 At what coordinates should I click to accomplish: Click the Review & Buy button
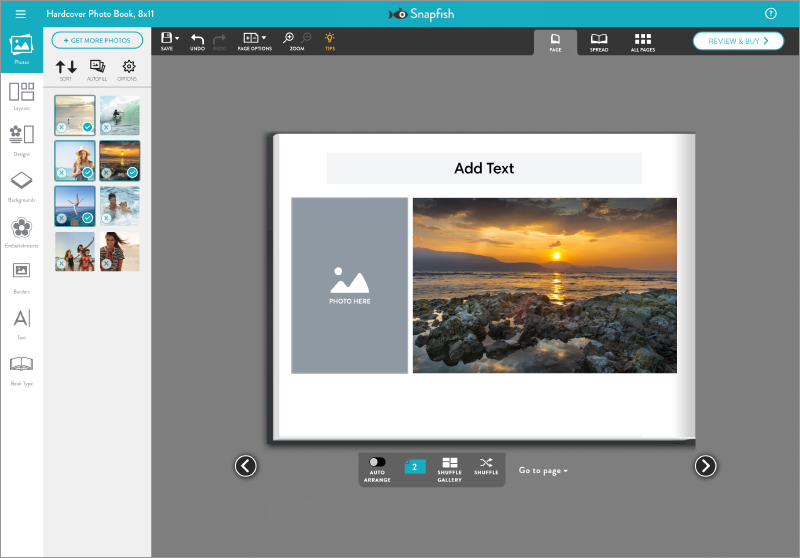(739, 41)
